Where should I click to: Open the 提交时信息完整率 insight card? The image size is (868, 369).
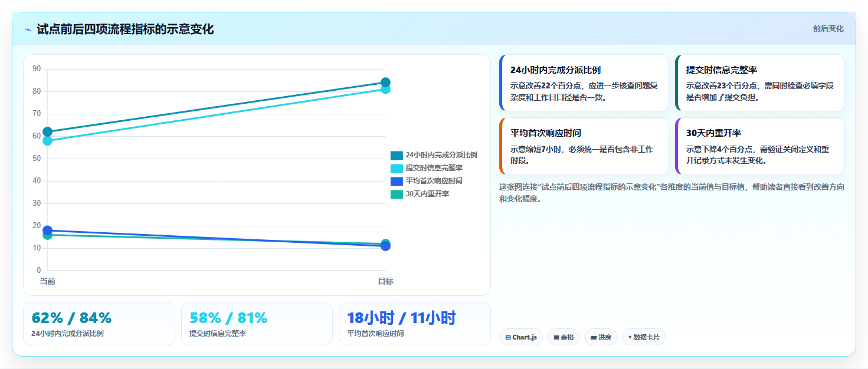(x=760, y=83)
